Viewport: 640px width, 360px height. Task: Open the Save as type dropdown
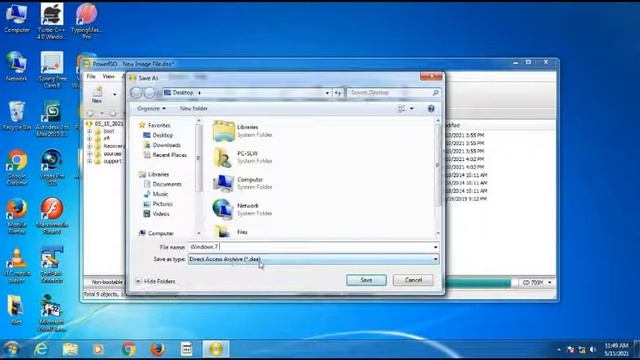coord(313,259)
